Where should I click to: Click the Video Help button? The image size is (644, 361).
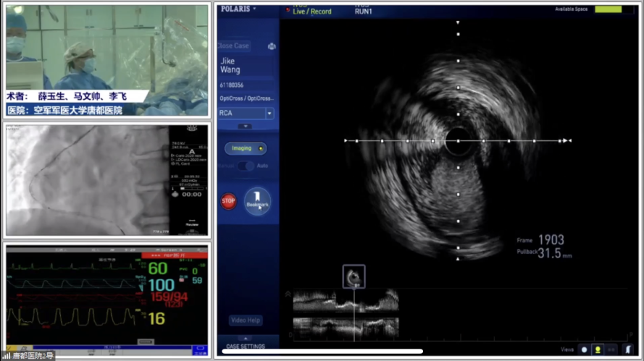(x=246, y=320)
